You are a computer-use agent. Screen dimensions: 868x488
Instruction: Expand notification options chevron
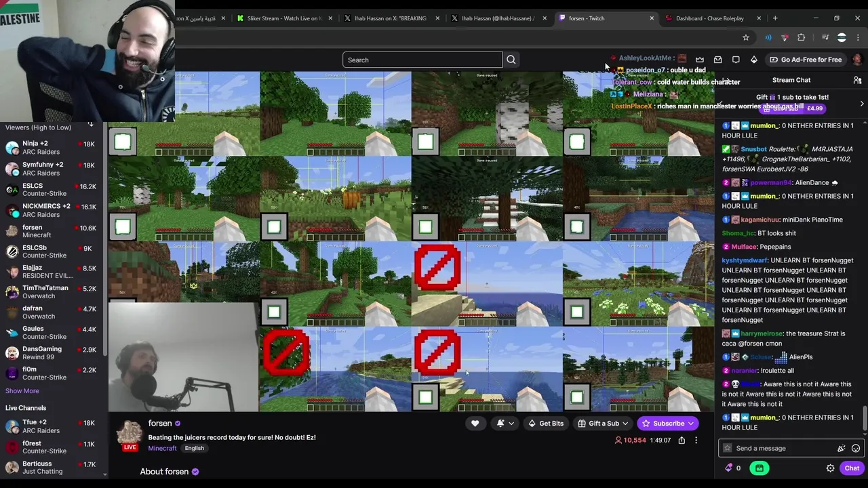click(511, 424)
